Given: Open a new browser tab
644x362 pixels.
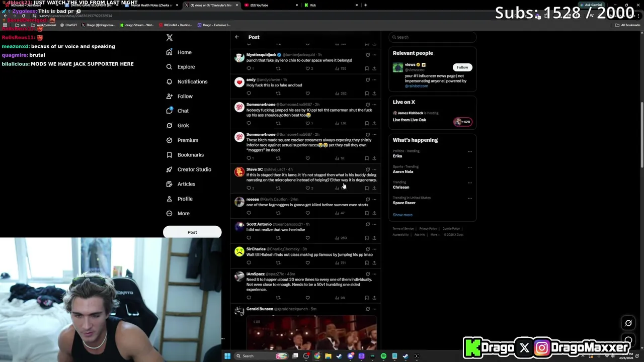Looking at the screenshot, I should click(x=366, y=5).
